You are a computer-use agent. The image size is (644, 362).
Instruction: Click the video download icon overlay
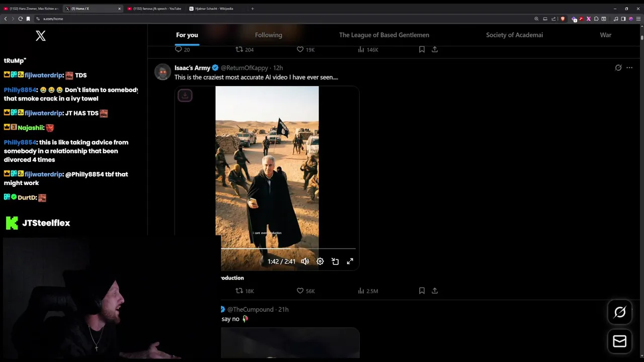tap(185, 95)
